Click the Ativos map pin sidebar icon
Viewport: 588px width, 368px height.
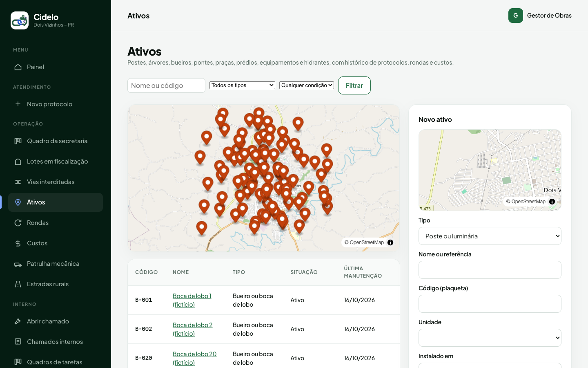pyautogui.click(x=18, y=202)
